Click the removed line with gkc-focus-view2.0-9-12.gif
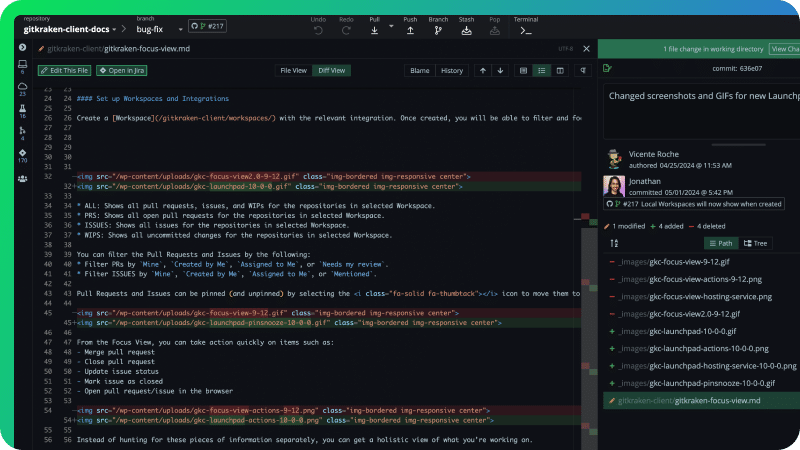 point(329,177)
